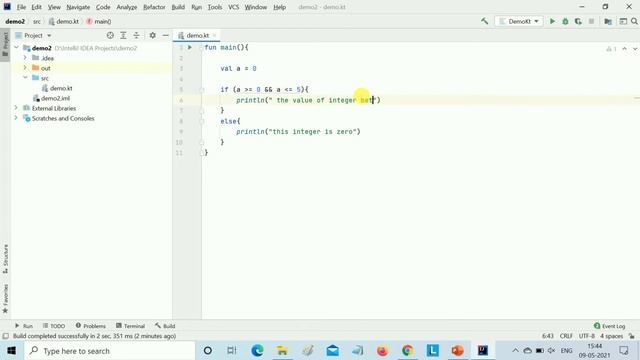
Task: Open Project Structure icon in toolbar
Action: (x=608, y=21)
